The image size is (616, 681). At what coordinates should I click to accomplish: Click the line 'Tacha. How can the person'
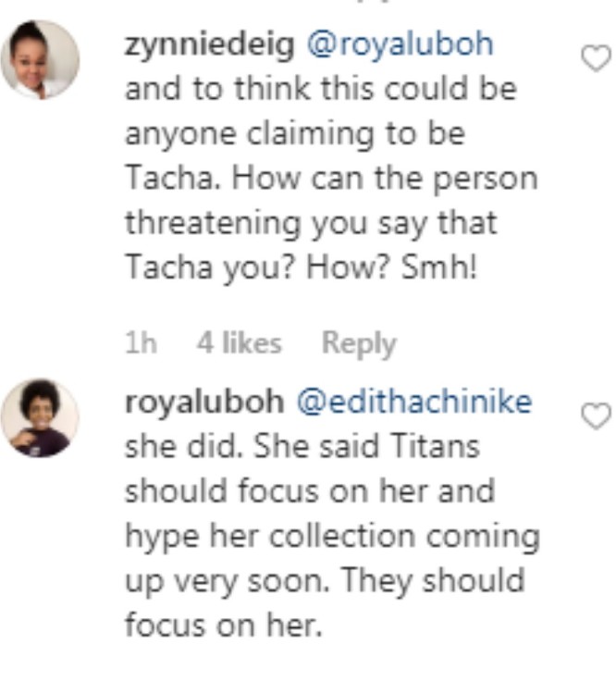pyautogui.click(x=332, y=178)
